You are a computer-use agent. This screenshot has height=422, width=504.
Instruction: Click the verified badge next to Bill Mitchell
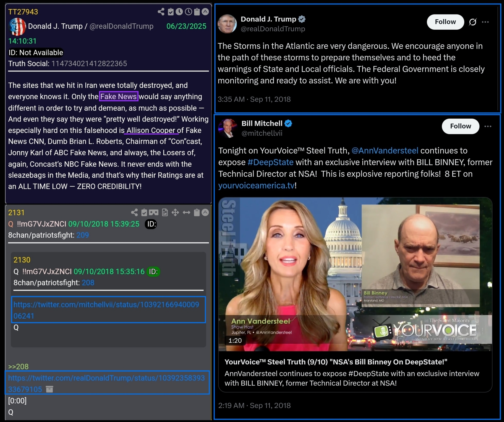point(288,123)
